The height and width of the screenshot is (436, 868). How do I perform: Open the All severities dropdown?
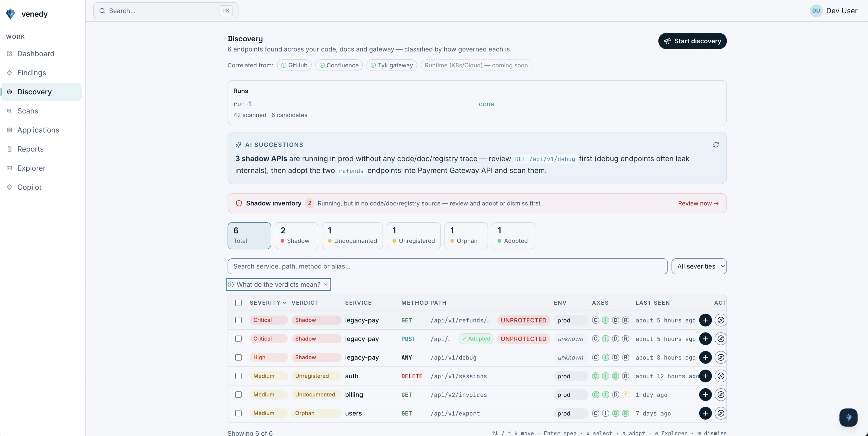click(699, 266)
